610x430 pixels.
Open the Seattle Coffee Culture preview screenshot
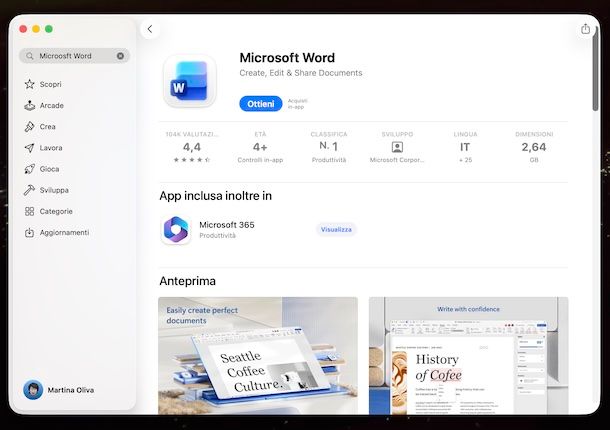click(x=258, y=355)
